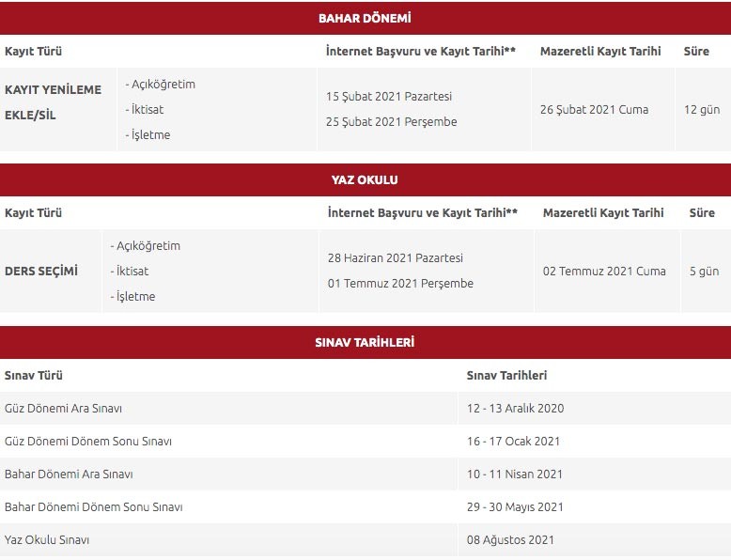731x560 pixels.
Task: Click the 26 Şubat 2021 Cuma date
Action: (594, 109)
